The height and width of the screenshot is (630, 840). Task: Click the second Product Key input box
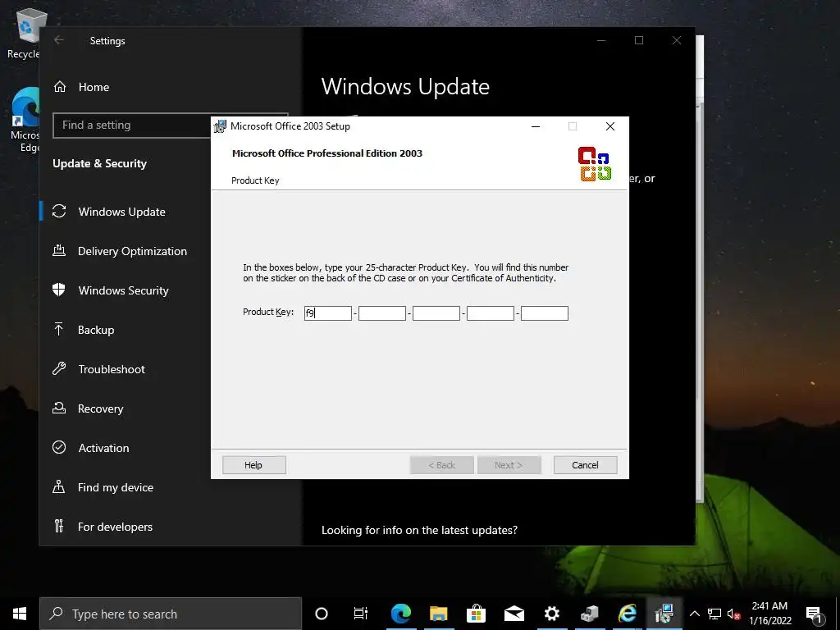[x=382, y=313]
